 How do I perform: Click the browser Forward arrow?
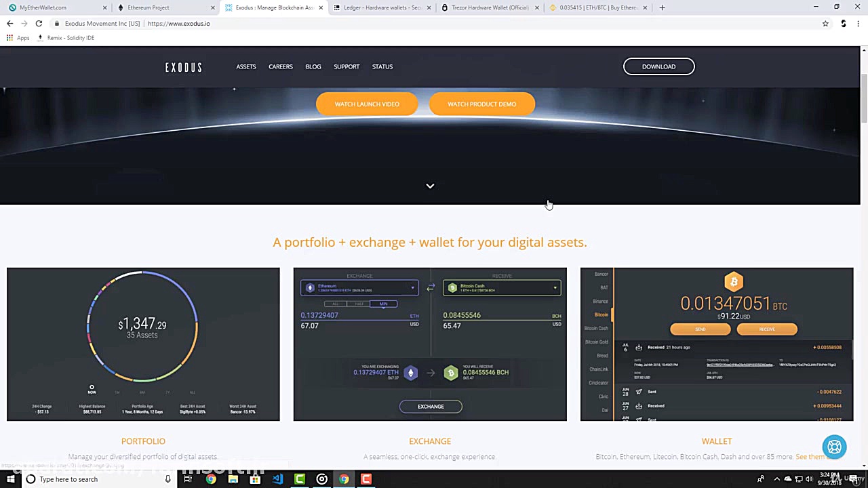(x=24, y=23)
